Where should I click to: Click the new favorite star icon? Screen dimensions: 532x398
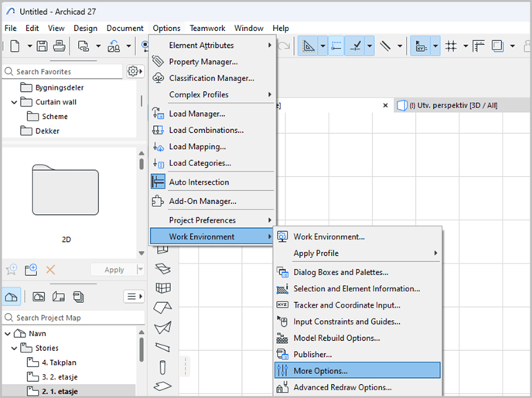(x=12, y=270)
